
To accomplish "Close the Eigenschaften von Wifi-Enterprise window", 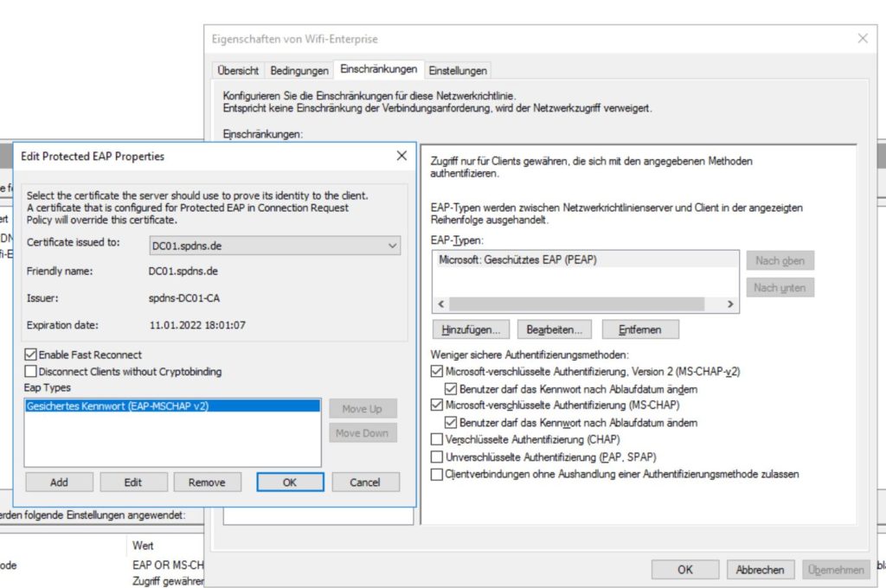I will click(x=862, y=39).
